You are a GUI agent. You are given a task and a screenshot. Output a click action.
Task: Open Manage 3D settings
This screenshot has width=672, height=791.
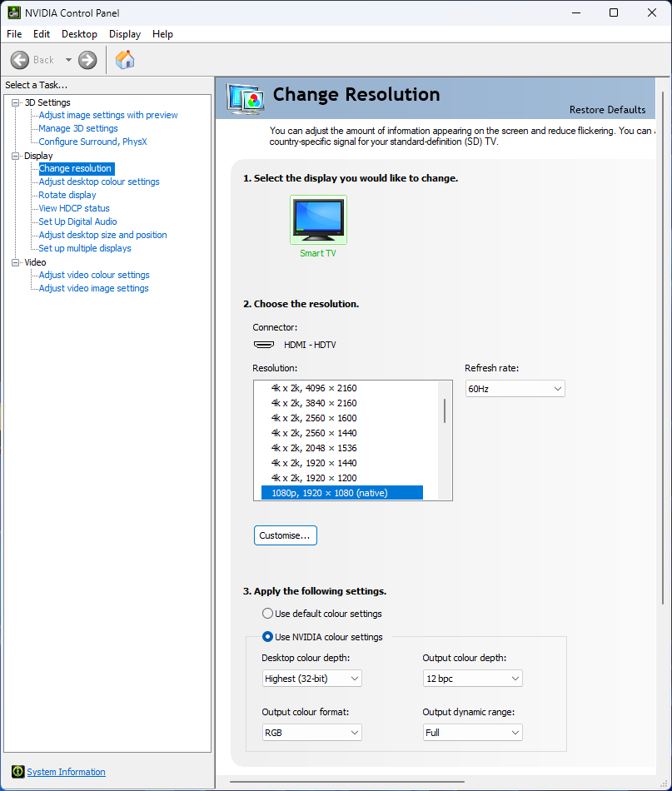tap(78, 128)
